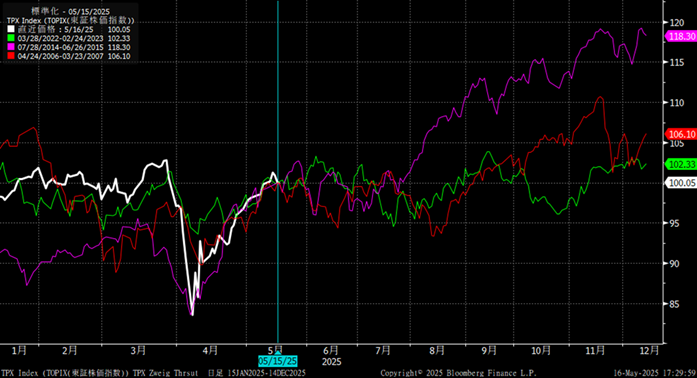Click the 4月 label on the time axis

pyautogui.click(x=210, y=350)
